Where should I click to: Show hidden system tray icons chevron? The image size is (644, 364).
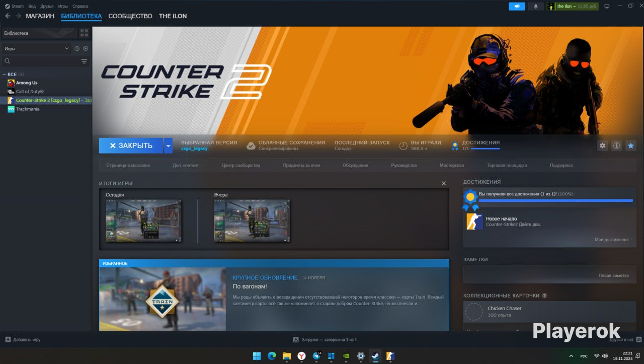click(571, 356)
